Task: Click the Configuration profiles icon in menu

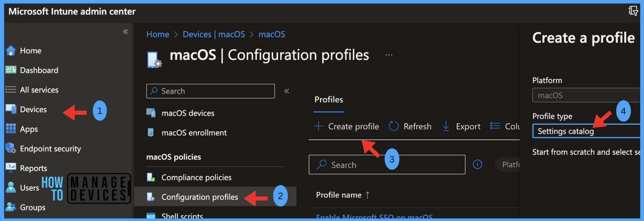Action: click(x=151, y=197)
